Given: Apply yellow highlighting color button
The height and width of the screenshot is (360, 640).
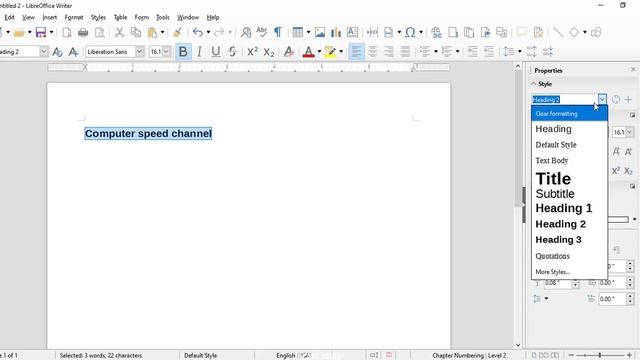Looking at the screenshot, I should 330,52.
